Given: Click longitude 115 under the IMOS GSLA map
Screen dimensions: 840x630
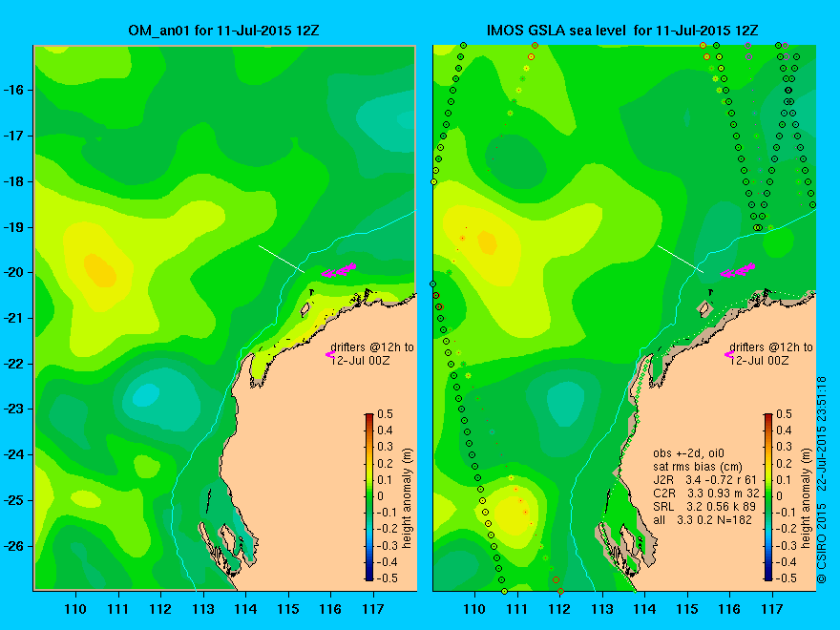Looking at the screenshot, I should (x=686, y=609).
